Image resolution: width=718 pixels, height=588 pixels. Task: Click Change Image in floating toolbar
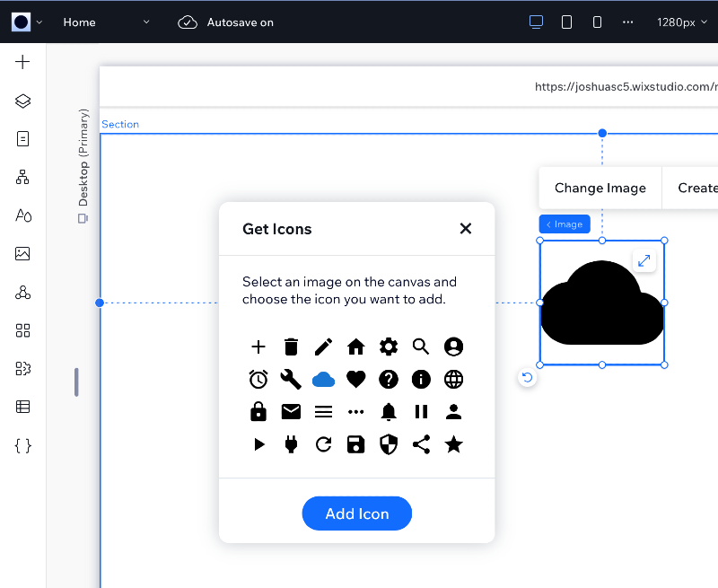click(600, 188)
